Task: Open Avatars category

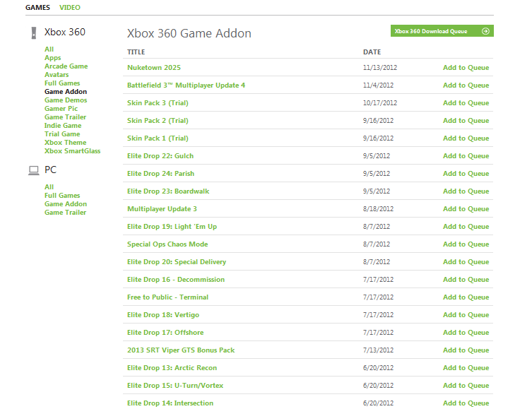Action: pyautogui.click(x=57, y=75)
